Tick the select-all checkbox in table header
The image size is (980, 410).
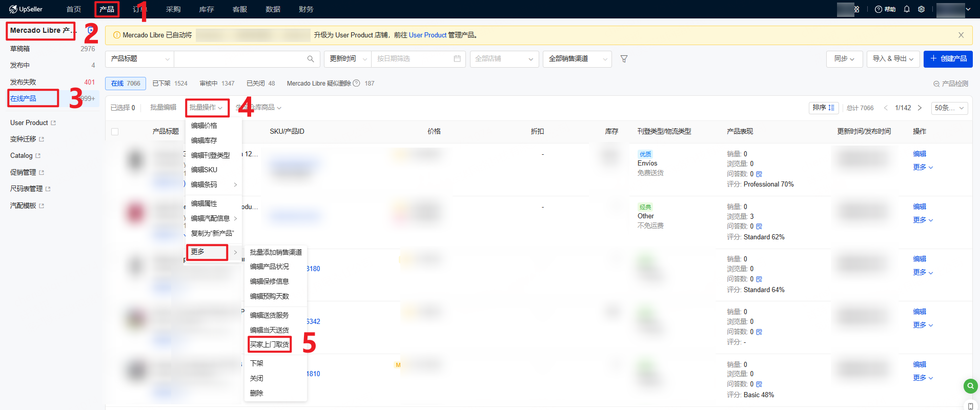[115, 132]
